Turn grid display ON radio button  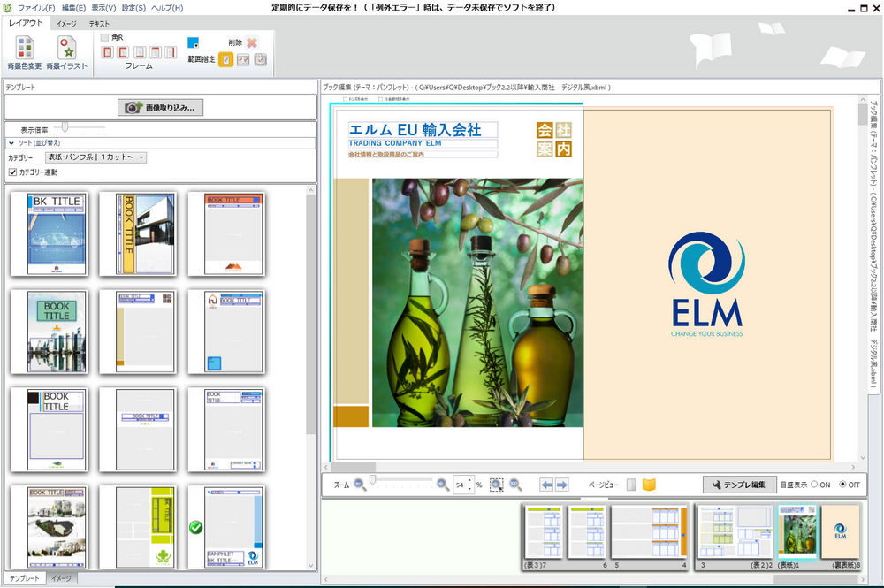pos(814,485)
